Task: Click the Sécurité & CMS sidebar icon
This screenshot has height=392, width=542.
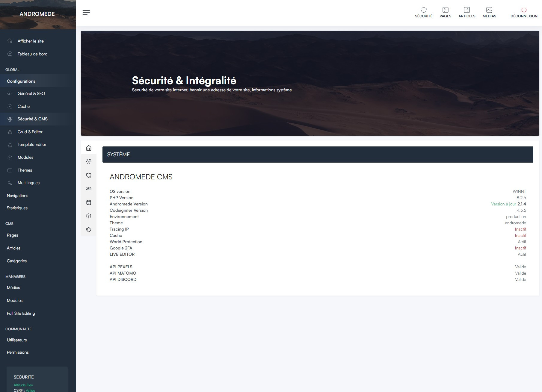Action: tap(10, 119)
